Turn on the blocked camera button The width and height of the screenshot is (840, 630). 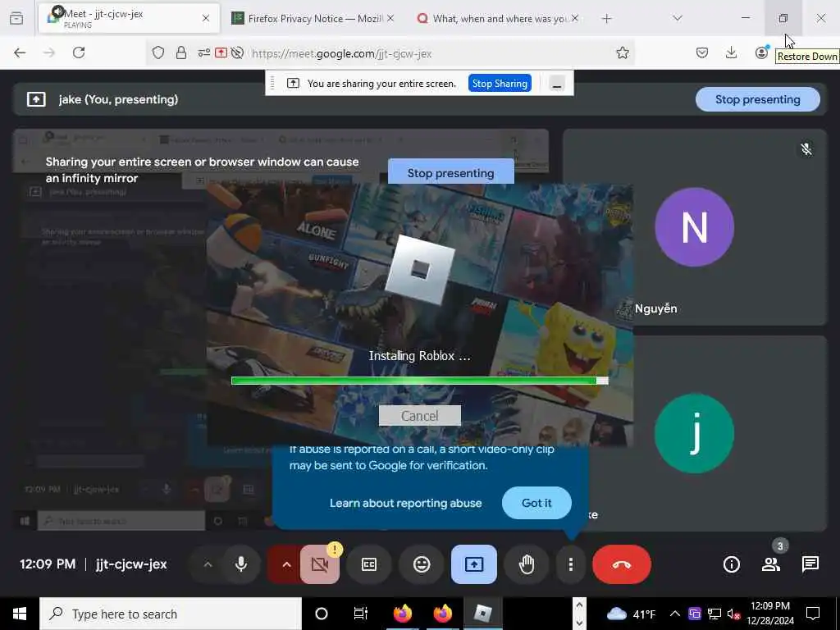point(320,564)
